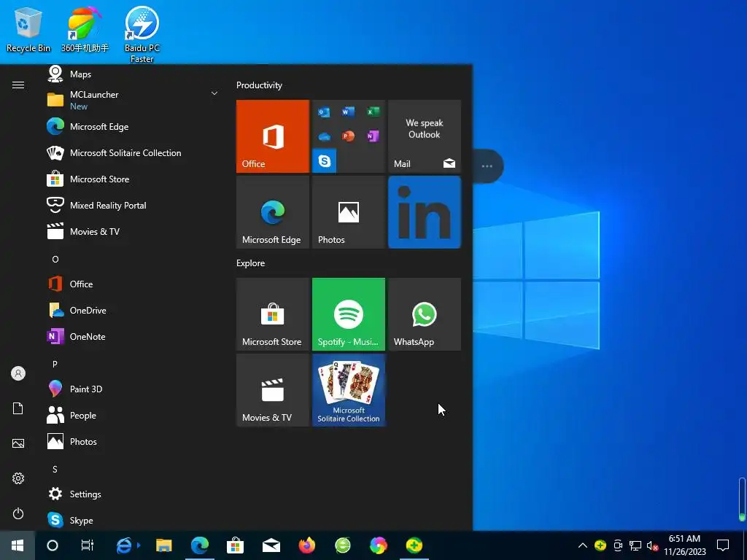This screenshot has height=560, width=747.
Task: Click the Power button in Start sidebar
Action: click(18, 513)
